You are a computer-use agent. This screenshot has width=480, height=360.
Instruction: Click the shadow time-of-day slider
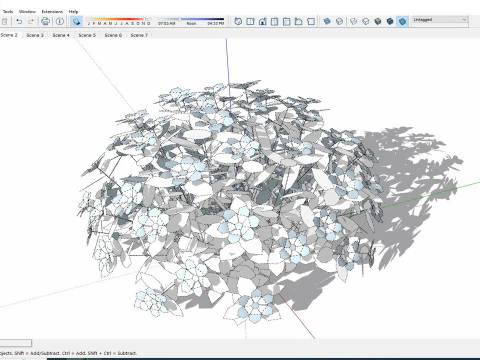click(191, 19)
